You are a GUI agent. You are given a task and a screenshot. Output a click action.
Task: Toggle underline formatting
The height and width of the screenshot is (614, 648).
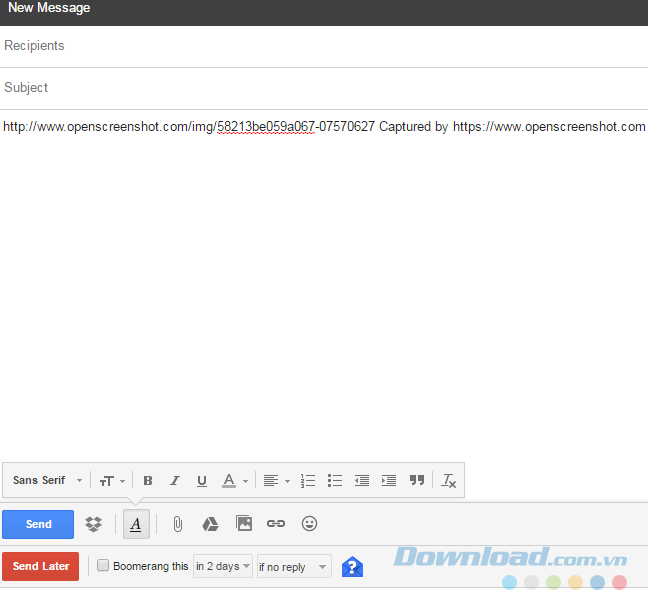click(202, 481)
